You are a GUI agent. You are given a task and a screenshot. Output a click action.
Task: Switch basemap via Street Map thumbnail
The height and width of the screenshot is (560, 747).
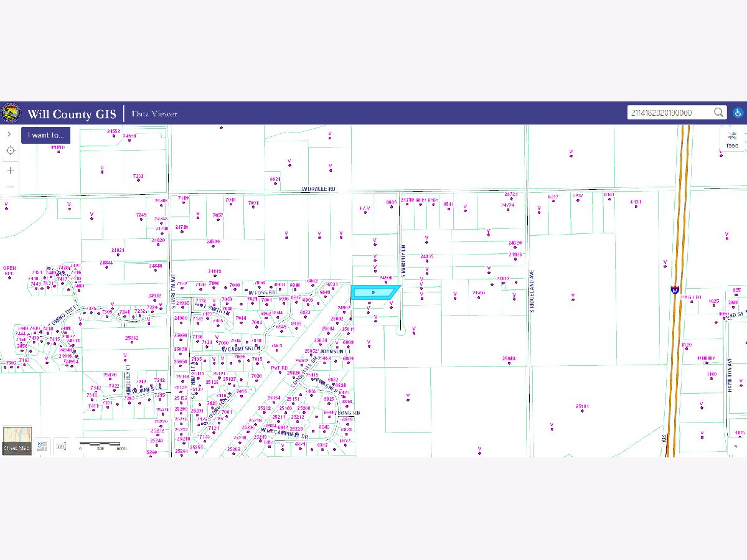point(16,441)
